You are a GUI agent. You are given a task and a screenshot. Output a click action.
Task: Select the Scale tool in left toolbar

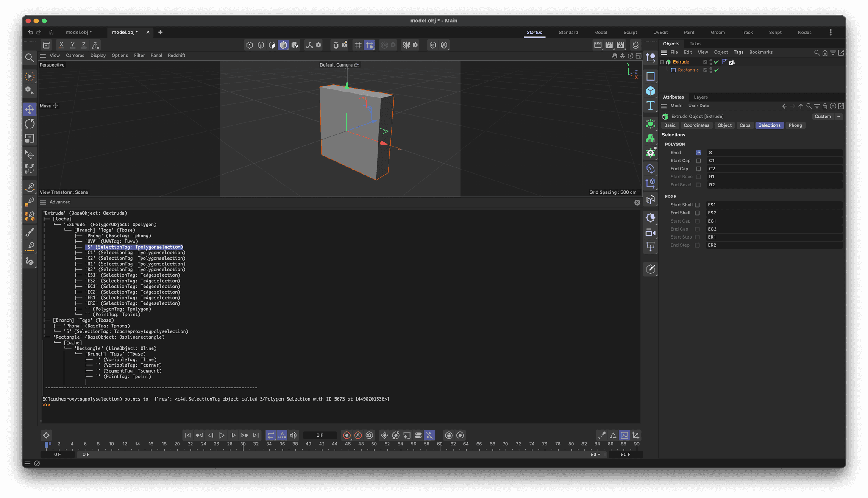point(30,139)
